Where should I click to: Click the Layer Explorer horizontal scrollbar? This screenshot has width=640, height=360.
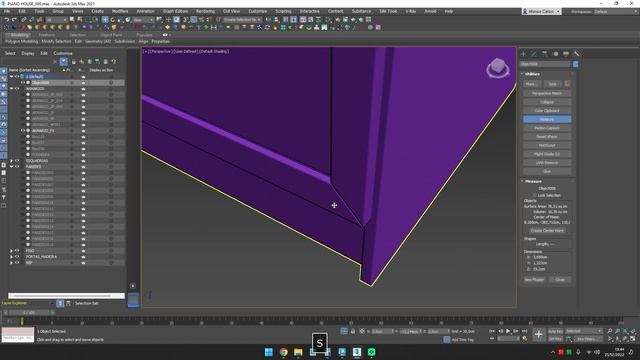[x=67, y=296]
